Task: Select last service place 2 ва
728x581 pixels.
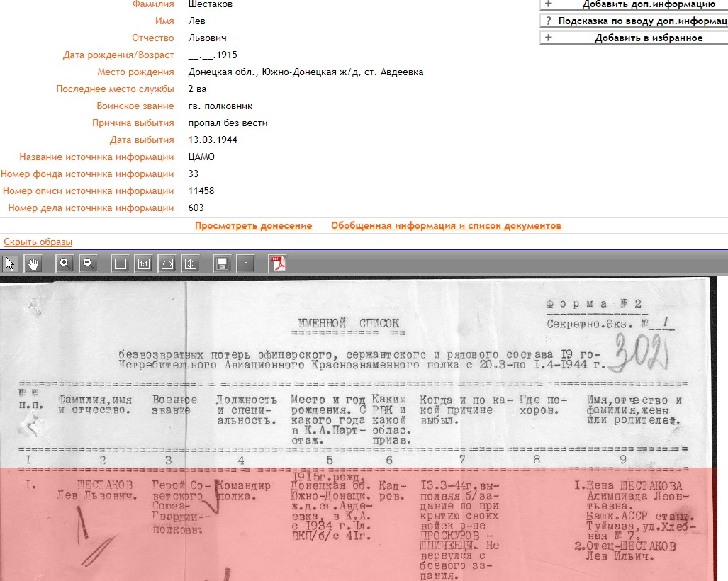Action: click(x=197, y=89)
